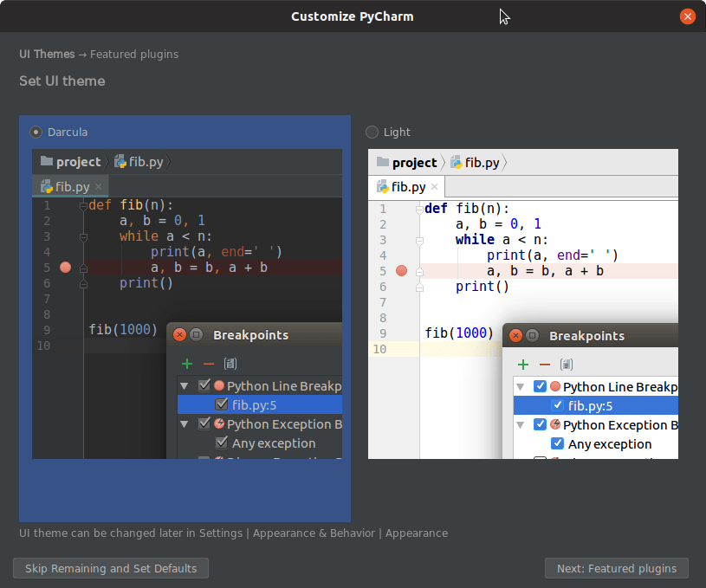
Task: Click the Customize PyCharm title bar text
Action: (x=352, y=16)
